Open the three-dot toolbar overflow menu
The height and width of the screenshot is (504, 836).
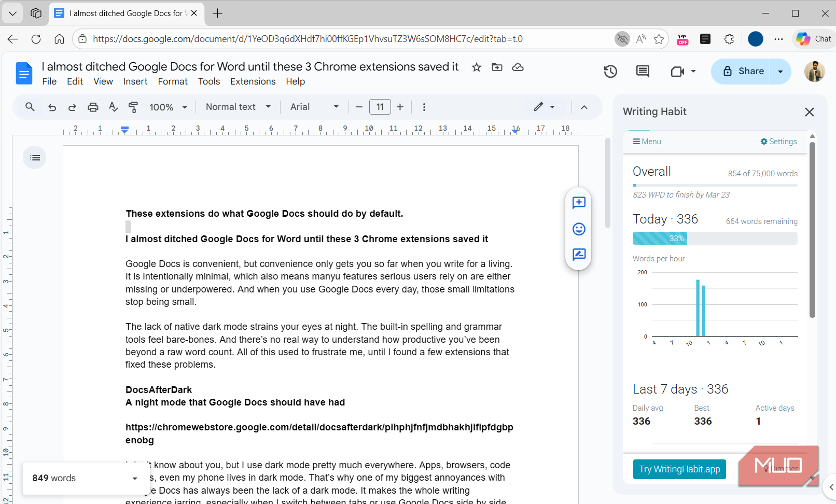424,107
